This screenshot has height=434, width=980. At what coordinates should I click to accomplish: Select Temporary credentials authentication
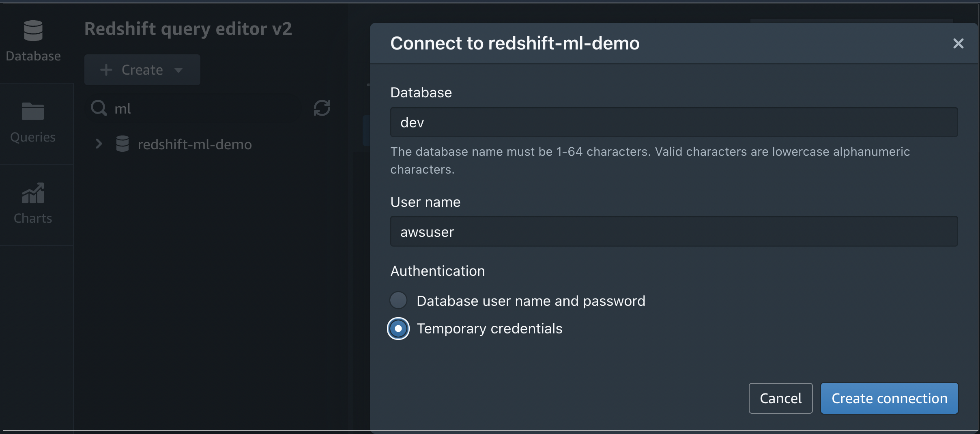(x=398, y=329)
